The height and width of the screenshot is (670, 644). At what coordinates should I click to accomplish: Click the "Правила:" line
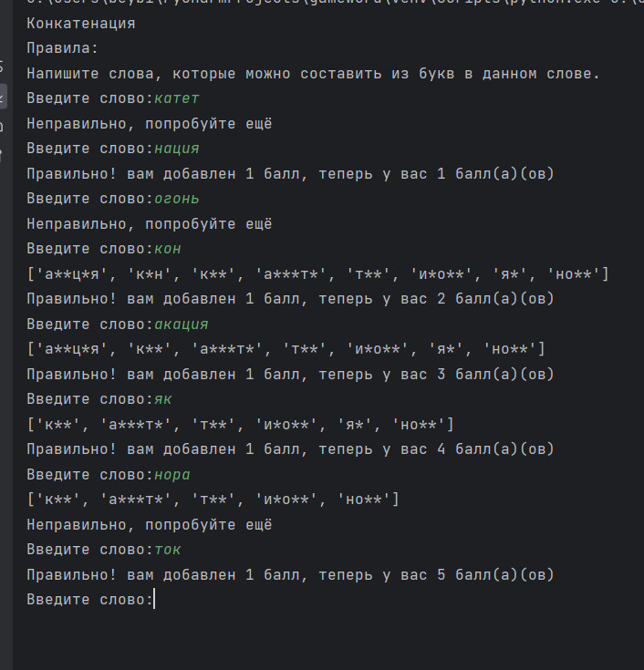click(62, 48)
